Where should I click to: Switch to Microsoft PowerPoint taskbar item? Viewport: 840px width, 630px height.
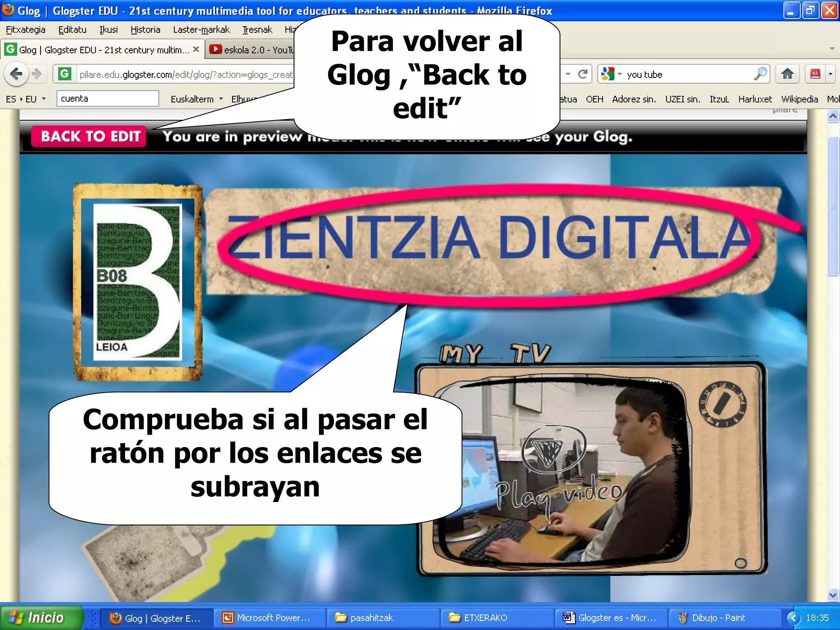pos(269,618)
